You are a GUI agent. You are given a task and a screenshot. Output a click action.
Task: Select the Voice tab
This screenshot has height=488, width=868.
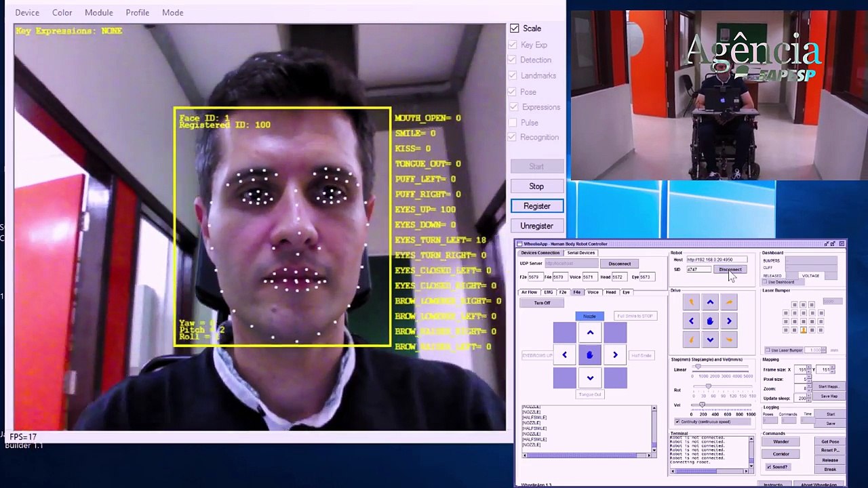pos(593,292)
